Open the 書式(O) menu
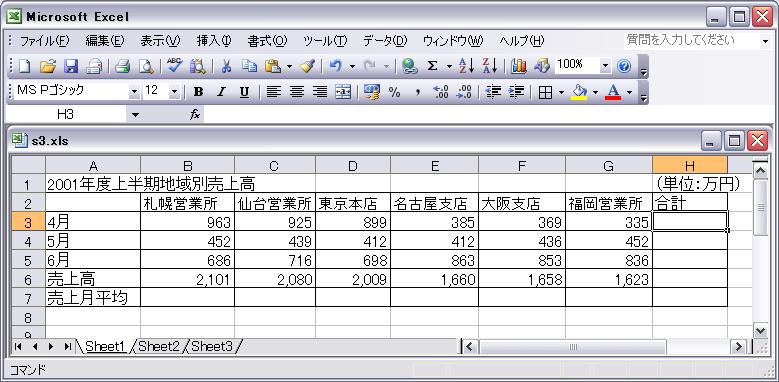This screenshot has height=382, width=779. 267,41
